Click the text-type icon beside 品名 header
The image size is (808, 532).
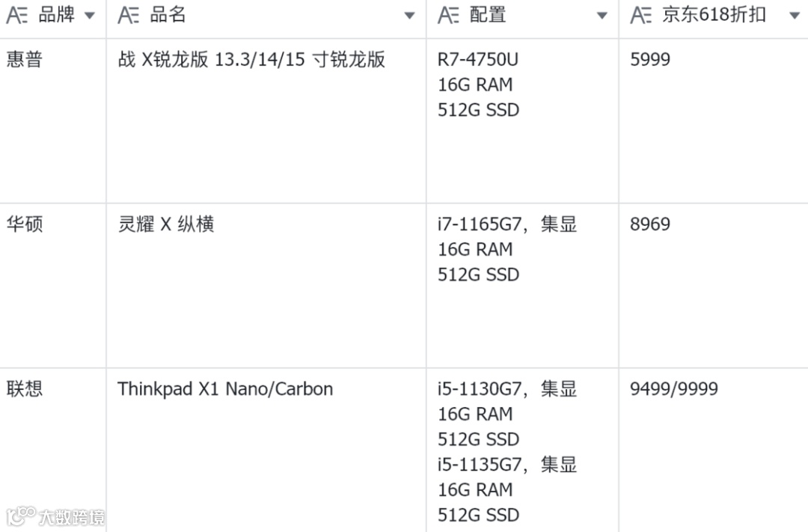click(x=129, y=16)
